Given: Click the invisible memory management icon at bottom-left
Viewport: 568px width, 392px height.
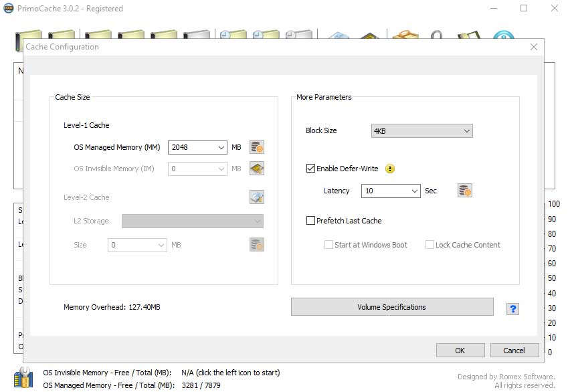Looking at the screenshot, I should pyautogui.click(x=23, y=377).
